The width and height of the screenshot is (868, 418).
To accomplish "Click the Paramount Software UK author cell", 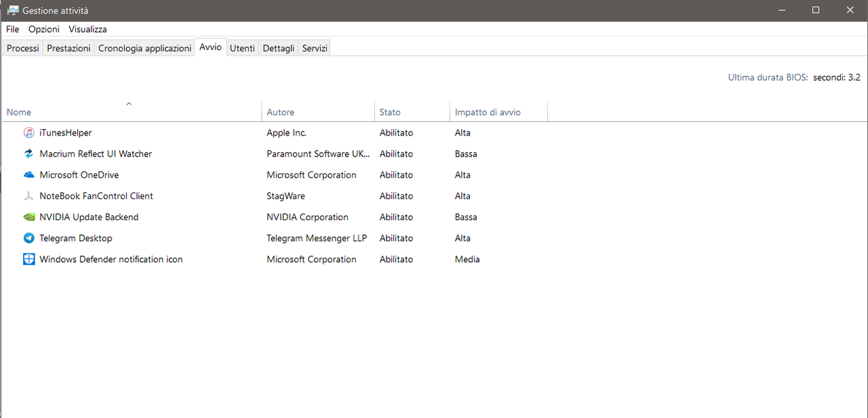I will click(x=319, y=154).
